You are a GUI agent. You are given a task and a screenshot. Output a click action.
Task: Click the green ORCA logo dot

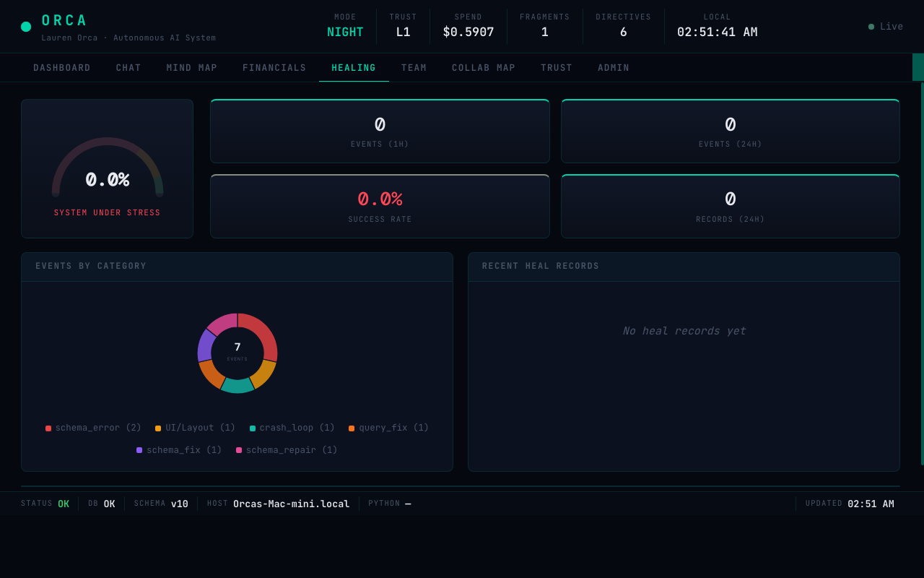tap(26, 27)
